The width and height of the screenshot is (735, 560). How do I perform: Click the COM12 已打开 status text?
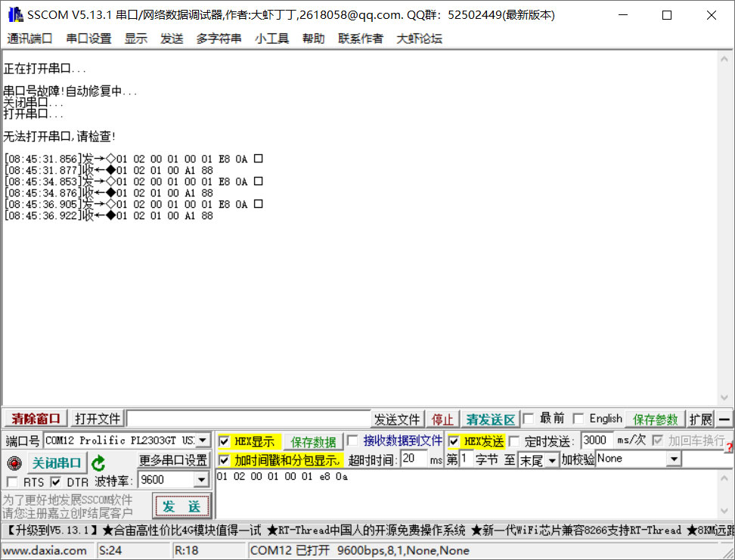click(x=359, y=551)
